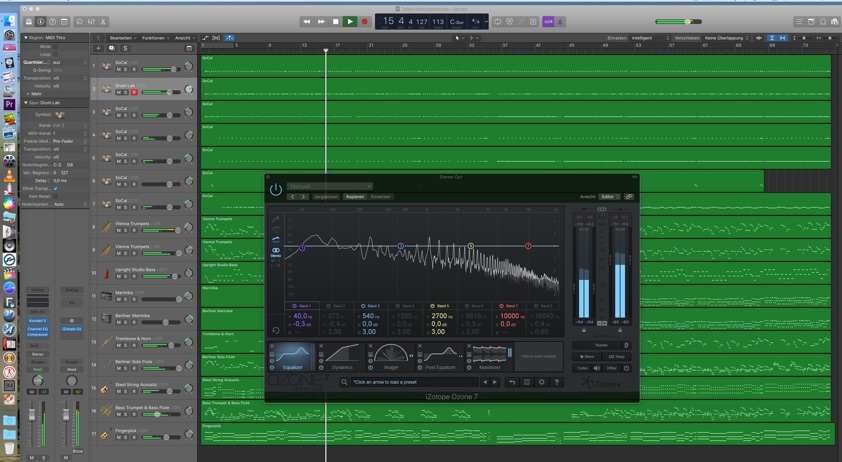Open the Editors scissors icon

pyautogui.click(x=103, y=21)
